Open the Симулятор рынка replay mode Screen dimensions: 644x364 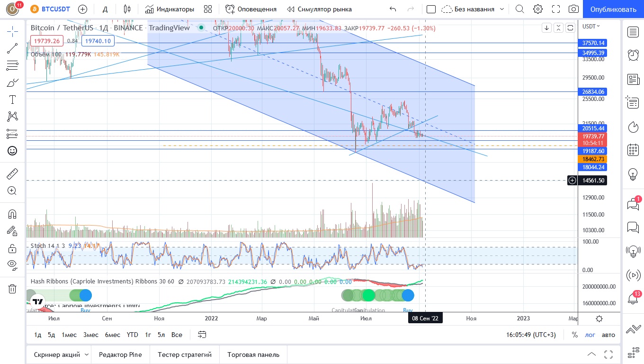click(x=319, y=9)
